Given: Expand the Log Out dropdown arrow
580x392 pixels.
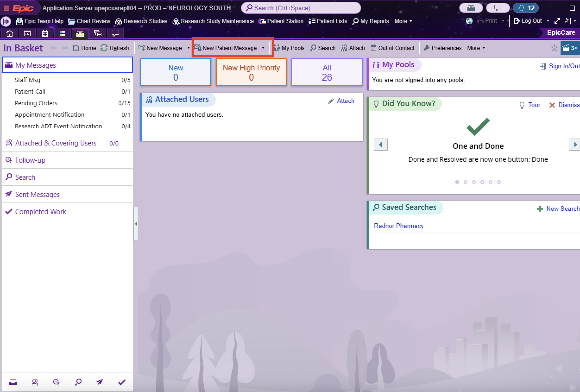Looking at the screenshot, I should [x=548, y=21].
